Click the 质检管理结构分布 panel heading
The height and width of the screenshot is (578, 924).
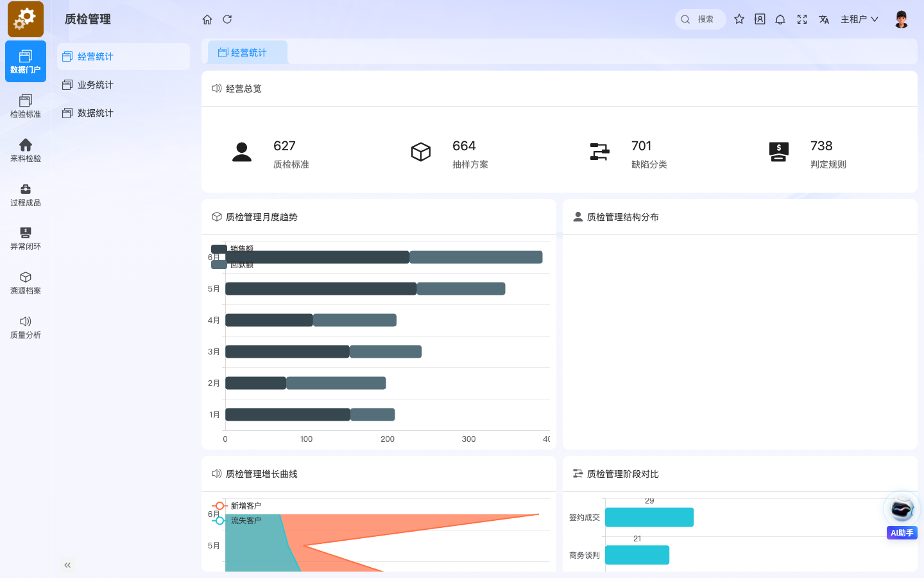(x=623, y=217)
